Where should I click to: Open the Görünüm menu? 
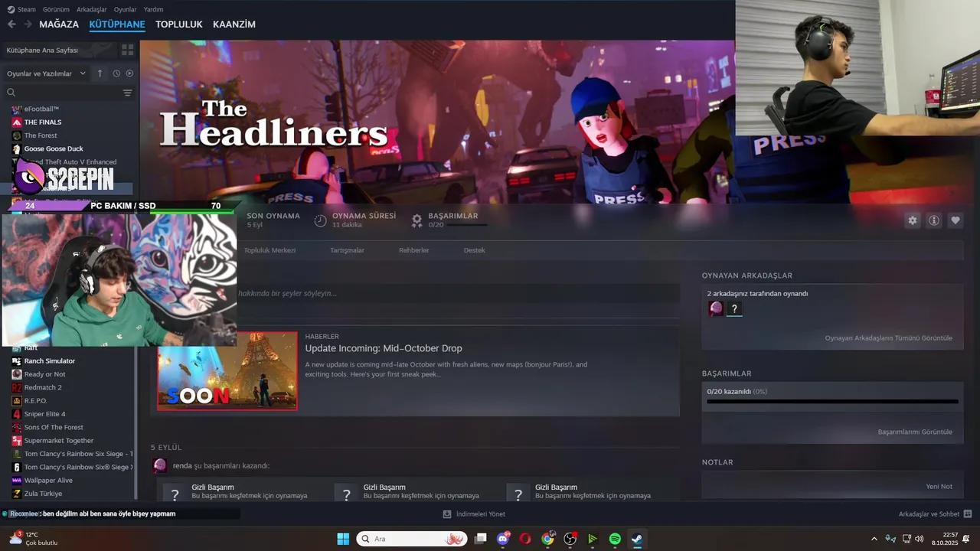(x=56, y=9)
